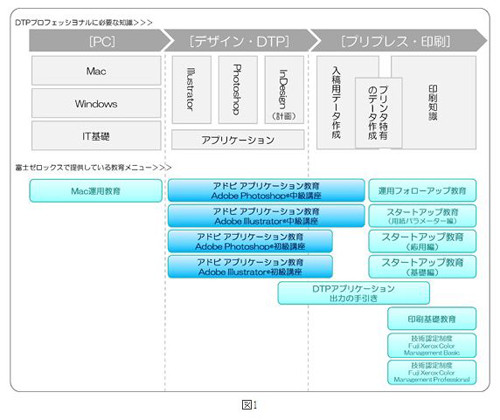Select the IT基礎 box

coord(96,136)
